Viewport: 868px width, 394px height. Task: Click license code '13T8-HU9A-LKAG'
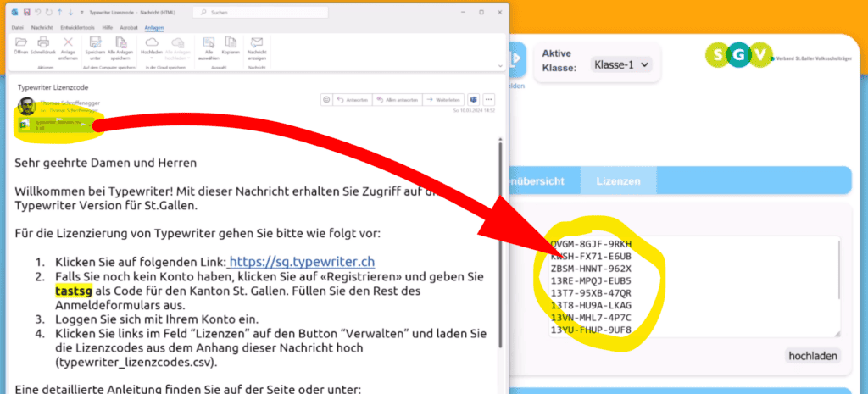coord(591,306)
